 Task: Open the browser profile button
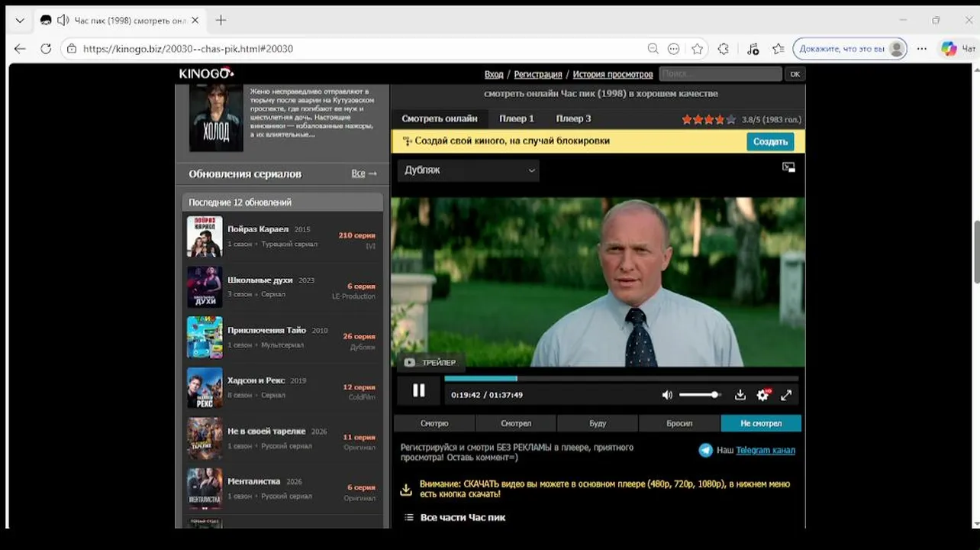[850, 48]
